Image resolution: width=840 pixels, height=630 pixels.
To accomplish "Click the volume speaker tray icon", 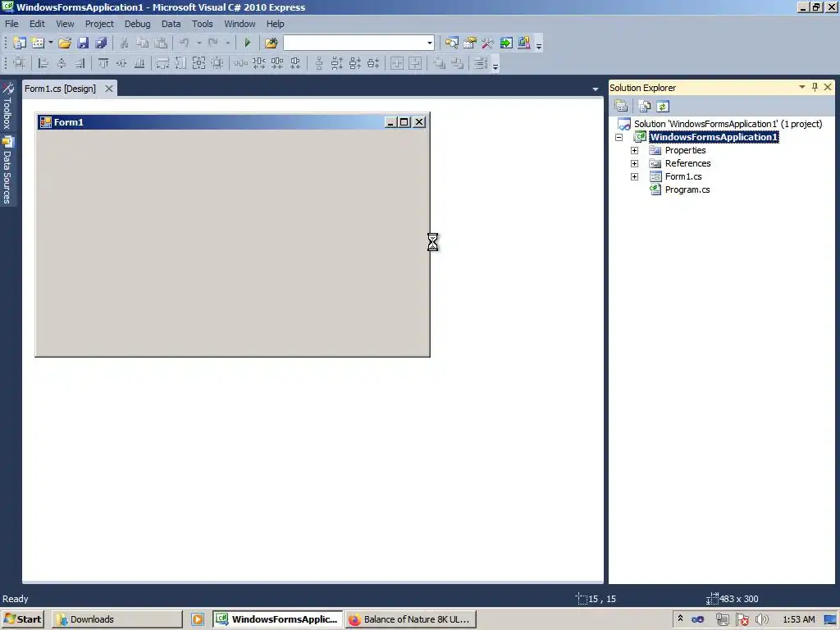I will 761,620.
